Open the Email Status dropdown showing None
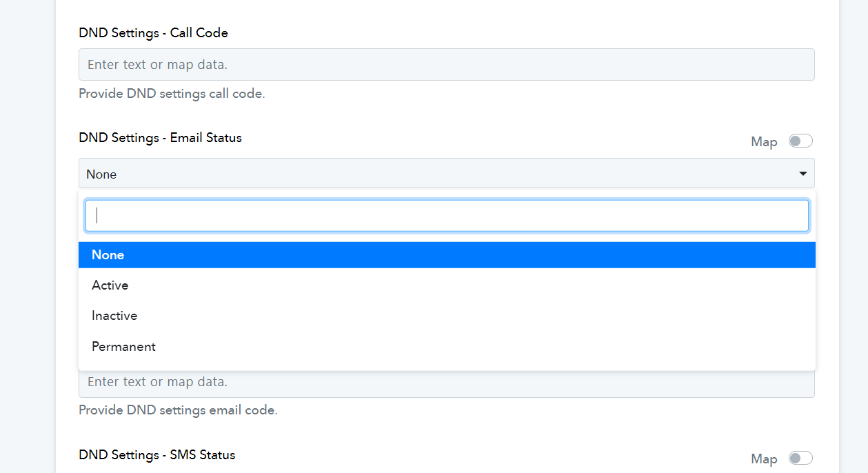Image resolution: width=868 pixels, height=473 pixels. tap(446, 173)
